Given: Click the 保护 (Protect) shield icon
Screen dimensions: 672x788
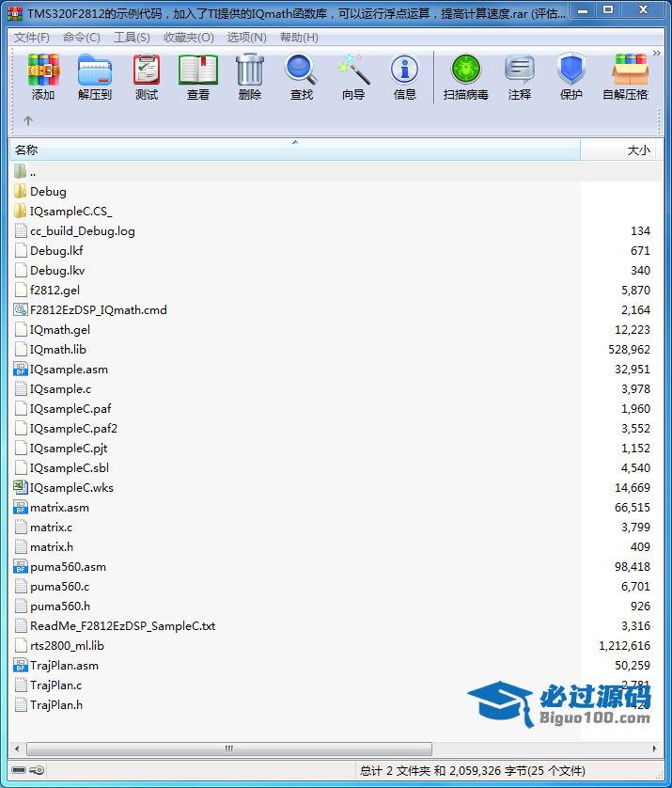Looking at the screenshot, I should click(571, 70).
